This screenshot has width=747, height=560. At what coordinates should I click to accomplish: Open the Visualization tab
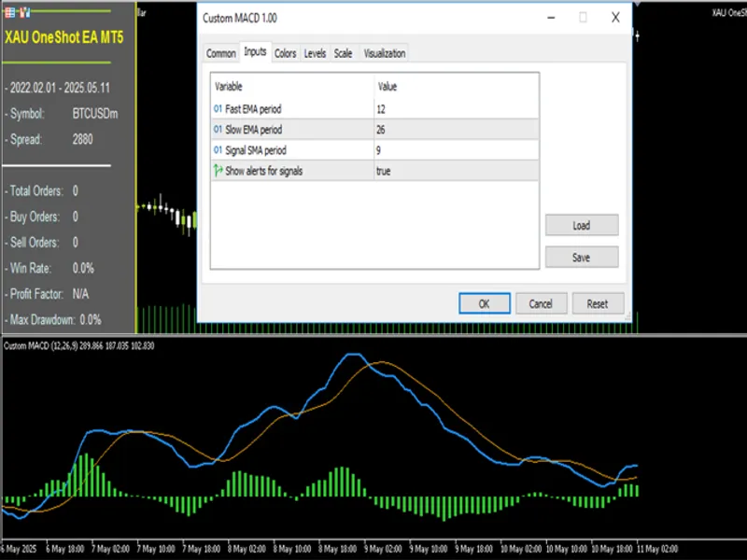[x=385, y=53]
